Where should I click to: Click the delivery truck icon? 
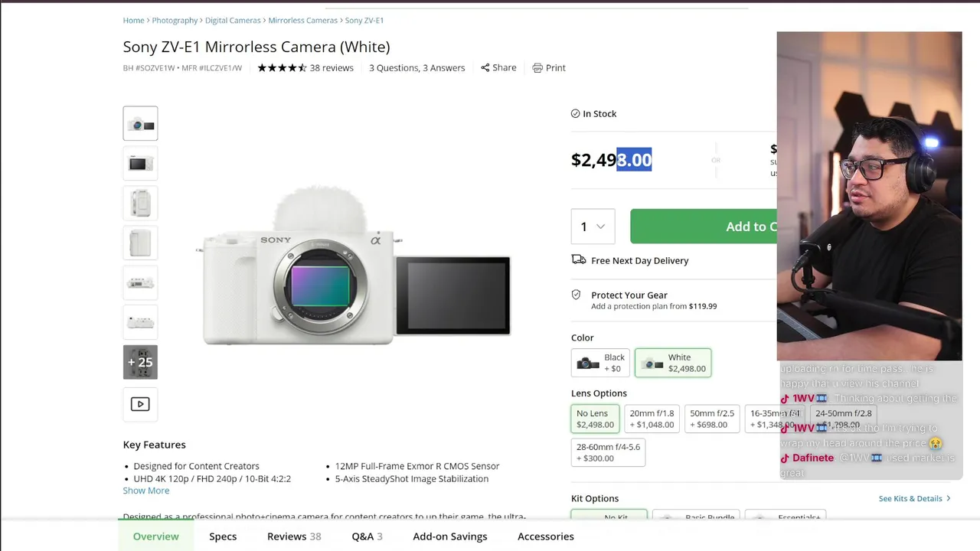click(x=579, y=260)
